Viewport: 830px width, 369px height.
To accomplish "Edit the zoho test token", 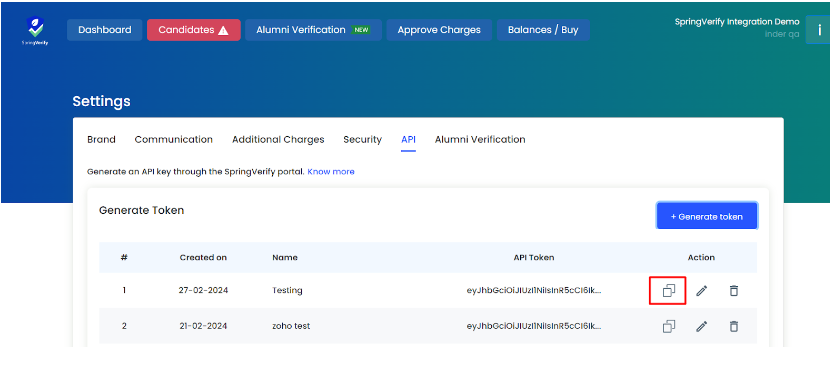I will [x=701, y=326].
